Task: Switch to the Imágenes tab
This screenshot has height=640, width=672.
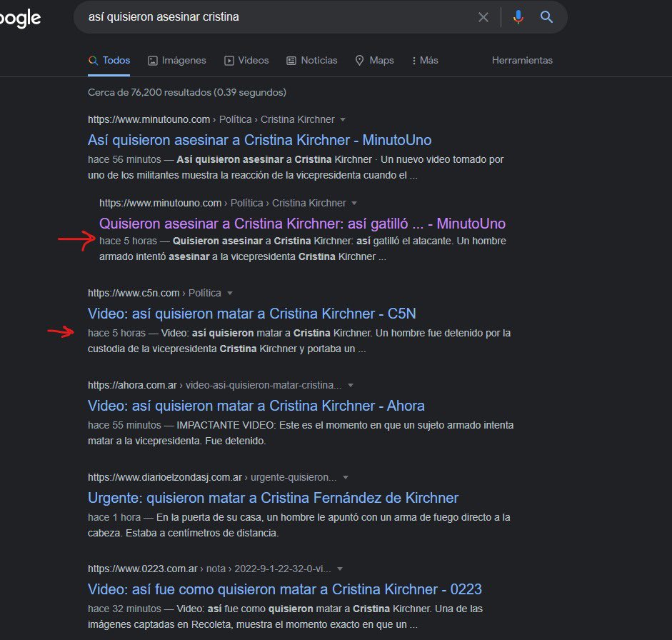Action: tap(177, 61)
